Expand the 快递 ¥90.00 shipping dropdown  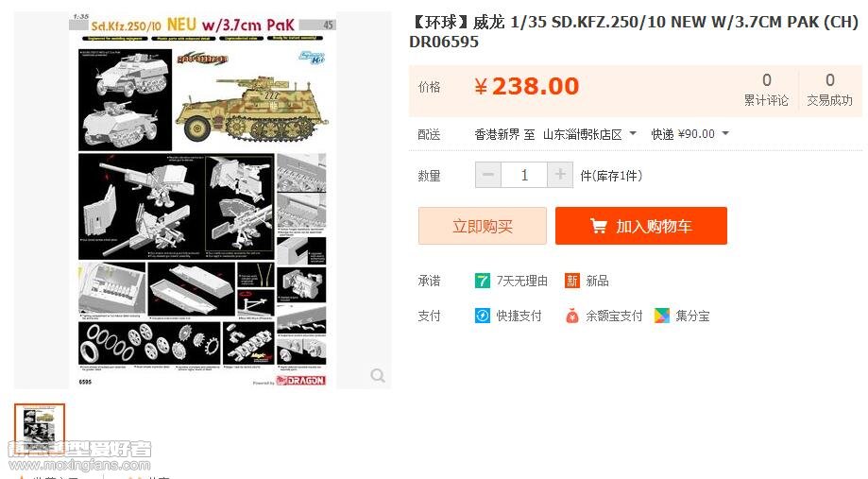point(689,134)
